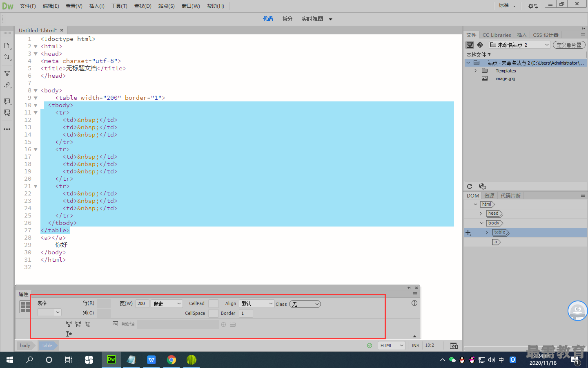Open the 插入(I) menu

point(97,6)
